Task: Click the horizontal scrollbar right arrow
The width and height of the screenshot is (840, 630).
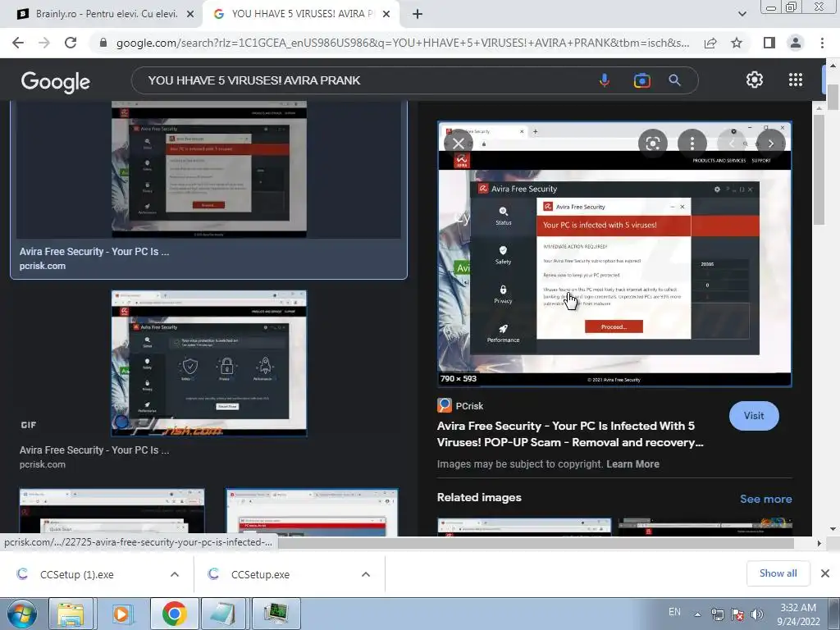Action: pyautogui.click(x=819, y=543)
